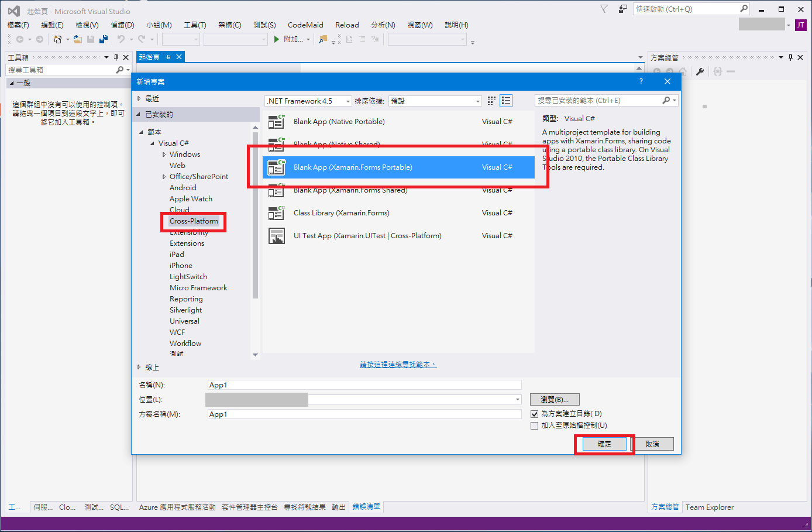Click the 方案總管 panel auto-hide pushpin
This screenshot has height=532, width=812.
[790, 57]
